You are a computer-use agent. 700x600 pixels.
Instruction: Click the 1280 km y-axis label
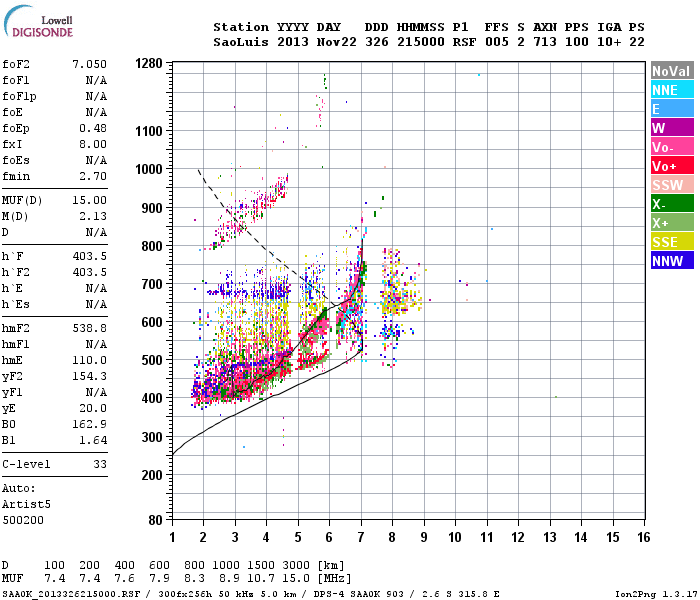[x=149, y=63]
